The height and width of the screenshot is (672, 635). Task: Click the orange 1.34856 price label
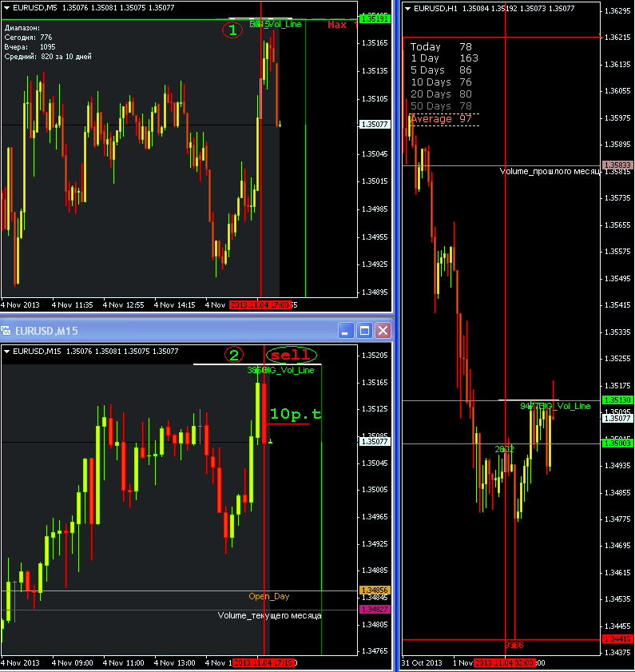(374, 590)
